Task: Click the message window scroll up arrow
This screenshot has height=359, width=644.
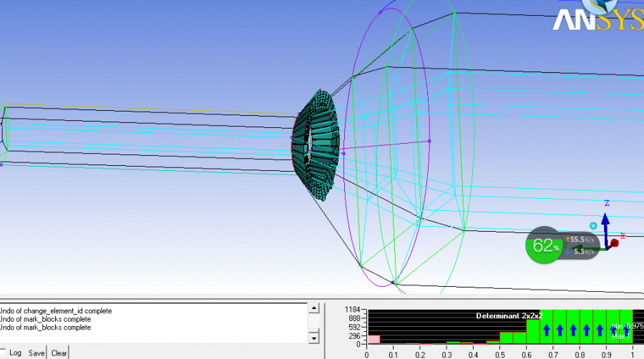Action: pyautogui.click(x=314, y=308)
